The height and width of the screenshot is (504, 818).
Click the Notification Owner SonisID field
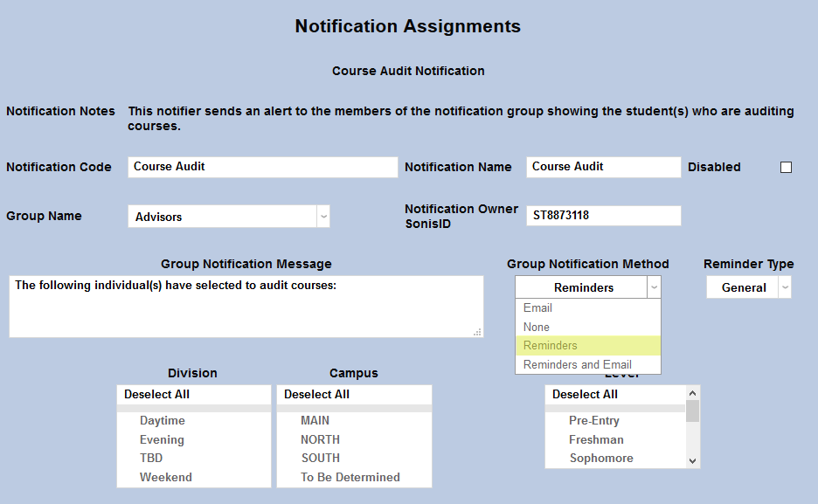click(x=603, y=216)
